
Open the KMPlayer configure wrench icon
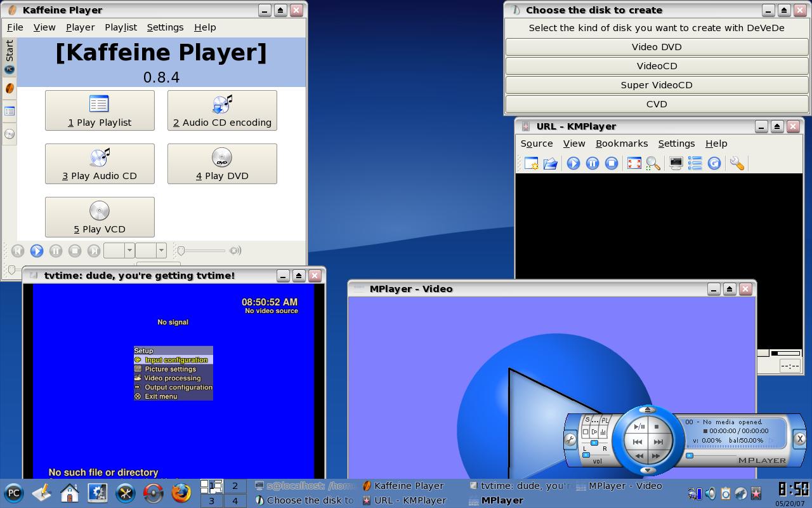click(x=737, y=163)
